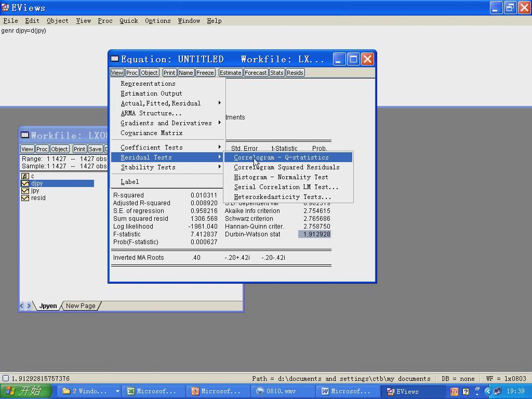Viewport: 532px width, 399px height.
Task: Click the Name button in Equation toolbar
Action: click(186, 73)
